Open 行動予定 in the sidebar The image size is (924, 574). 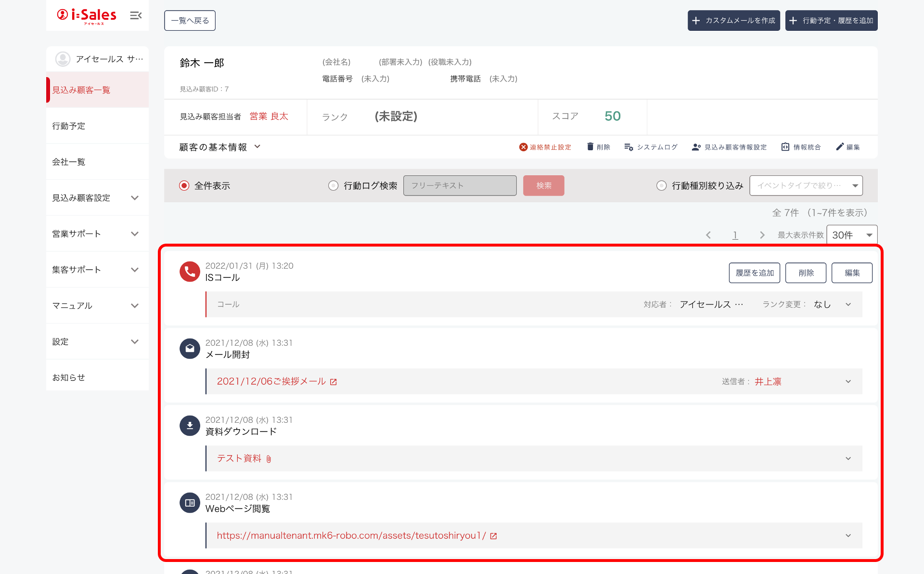click(x=69, y=126)
